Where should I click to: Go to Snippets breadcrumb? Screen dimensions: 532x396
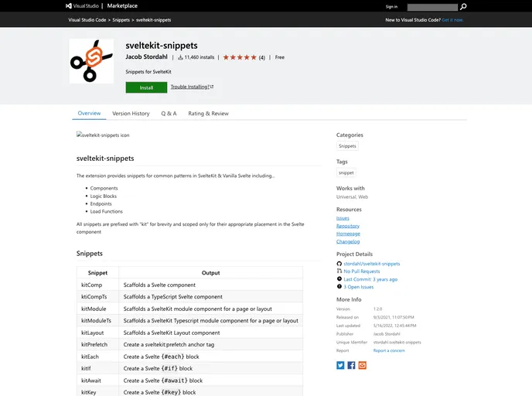coord(121,20)
